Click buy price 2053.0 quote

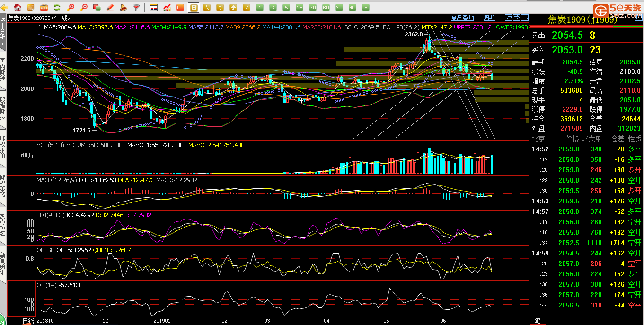coord(567,50)
